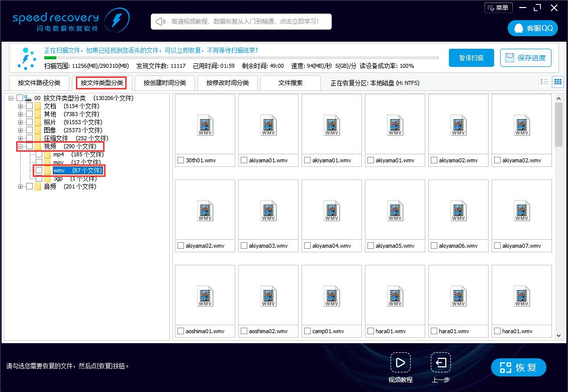Select the mp4 (185个文件) tree item
The height and width of the screenshot is (392, 568).
(78, 154)
